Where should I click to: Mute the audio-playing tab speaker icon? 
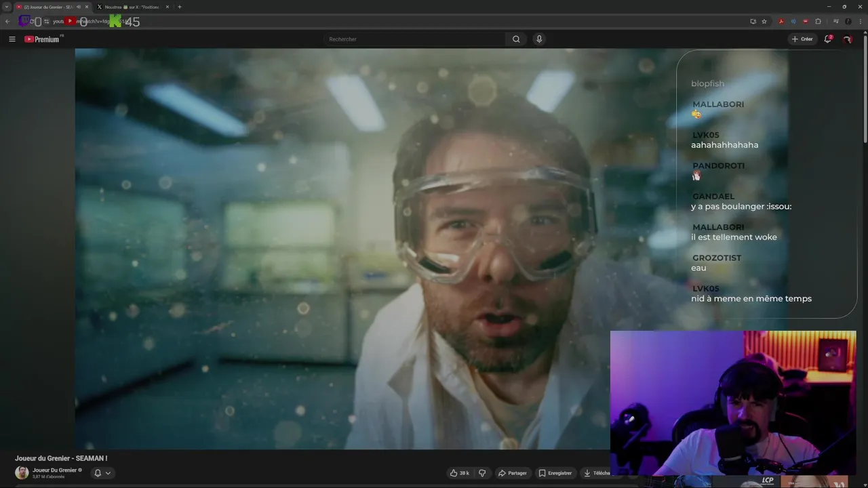pos(79,7)
